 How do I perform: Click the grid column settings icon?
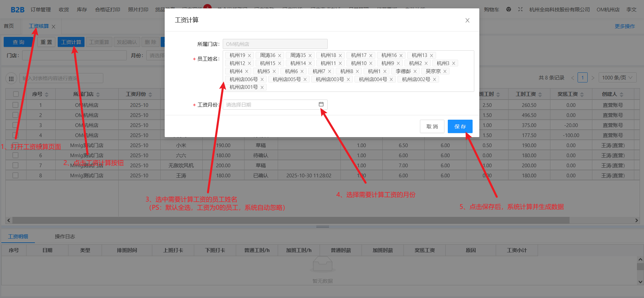tap(11, 78)
